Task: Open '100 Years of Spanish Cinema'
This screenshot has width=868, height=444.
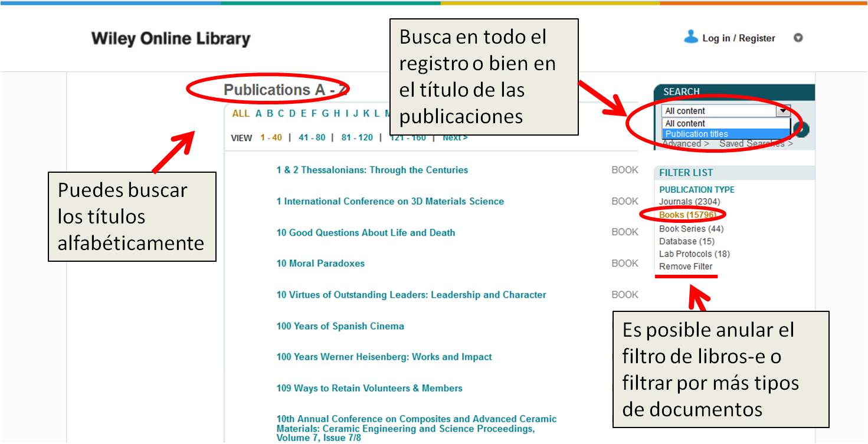Action: (340, 326)
